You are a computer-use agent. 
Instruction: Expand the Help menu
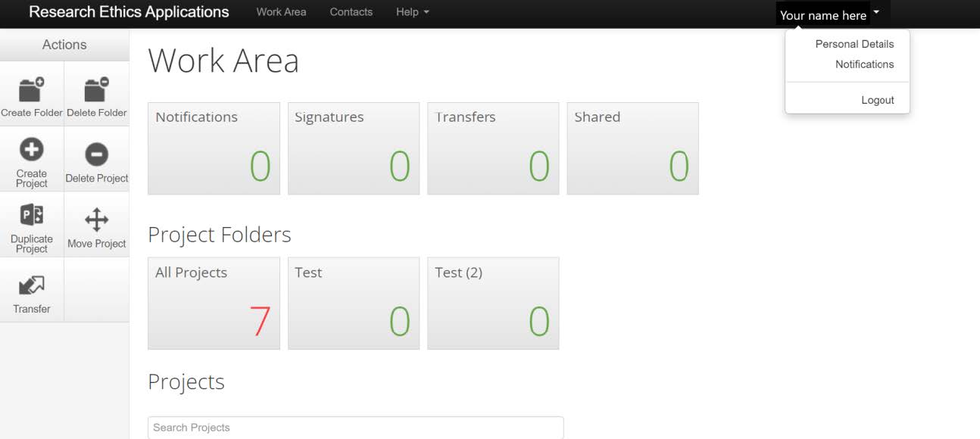click(x=412, y=12)
